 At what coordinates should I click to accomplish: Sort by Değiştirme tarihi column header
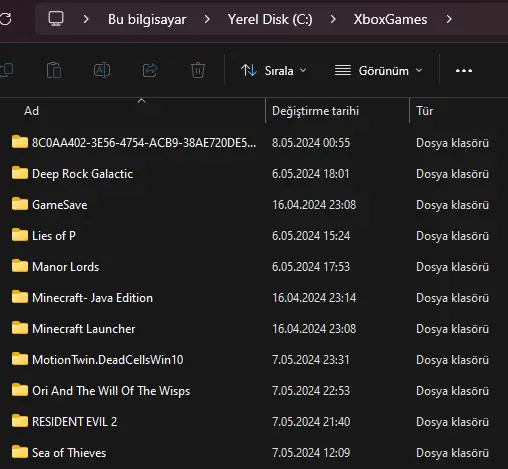[x=315, y=111]
